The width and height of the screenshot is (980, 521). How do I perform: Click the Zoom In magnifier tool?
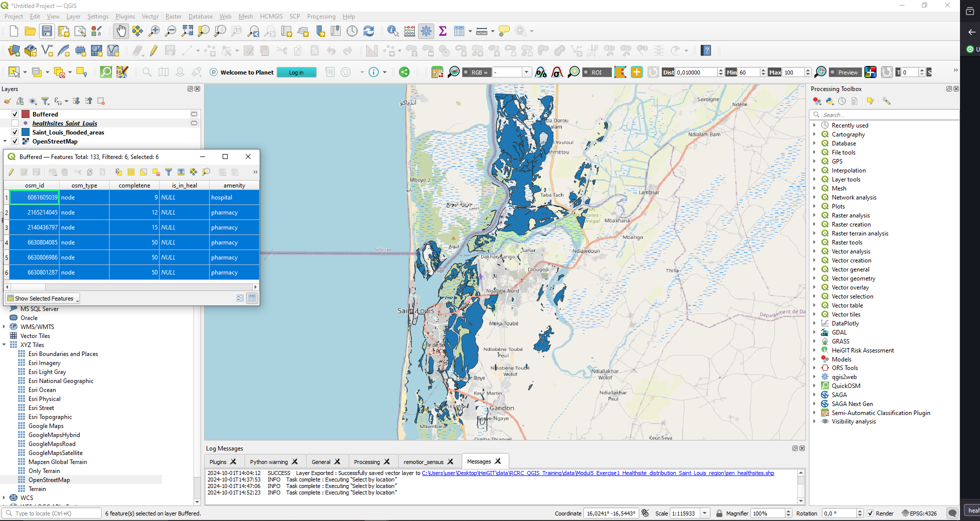(x=154, y=31)
